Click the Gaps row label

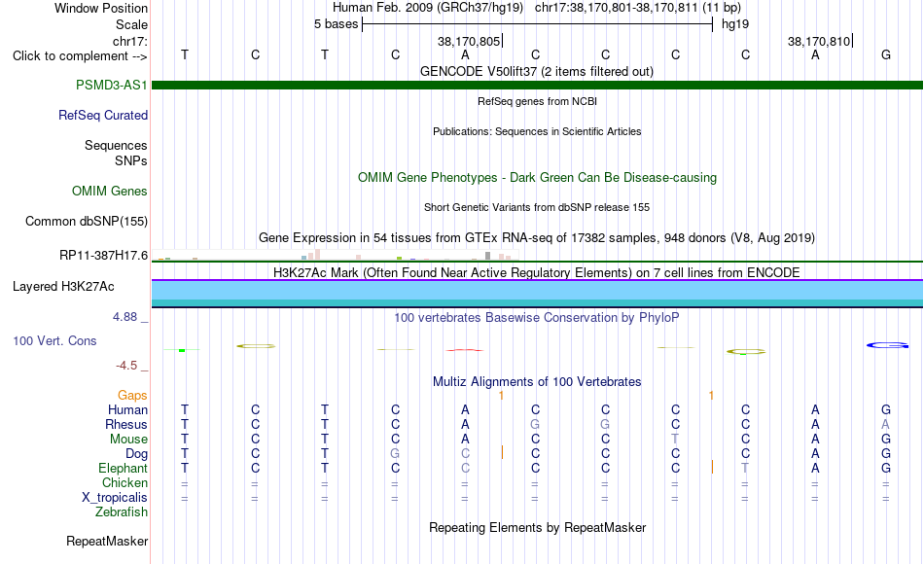click(x=132, y=395)
